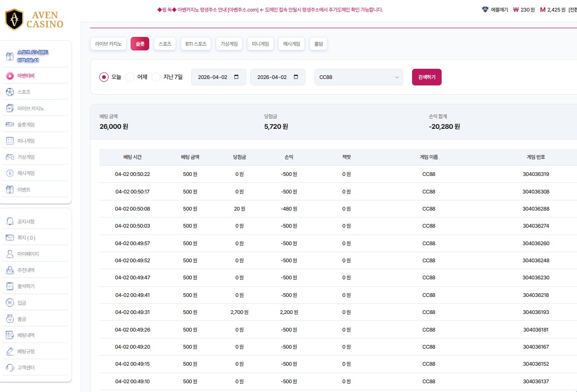This screenshot has height=392, width=577.
Task: Select the 지난 7일 radio button
Action: click(x=156, y=77)
